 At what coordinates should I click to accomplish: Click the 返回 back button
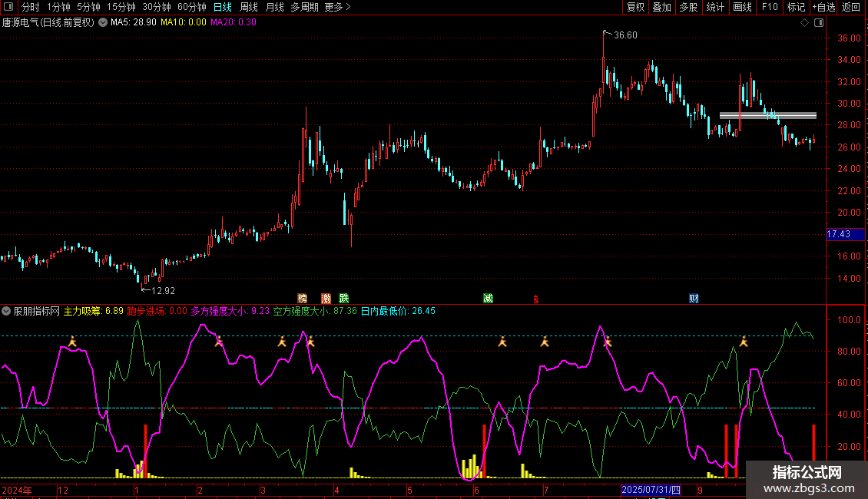(851, 7)
